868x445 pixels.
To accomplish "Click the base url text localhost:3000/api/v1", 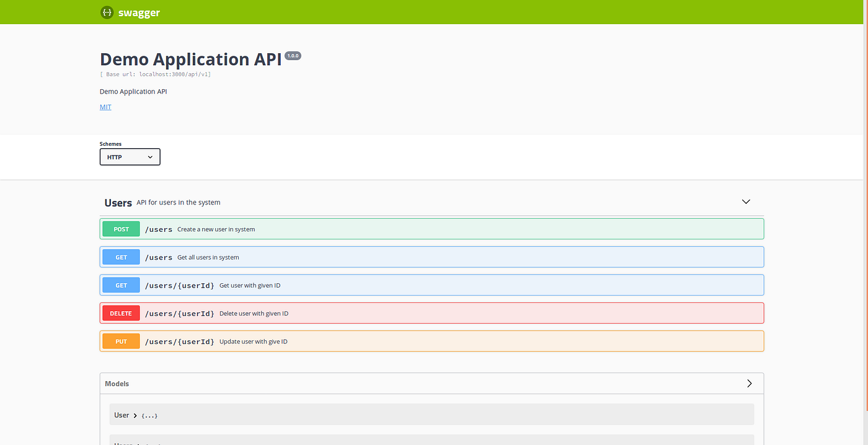I will coord(156,74).
